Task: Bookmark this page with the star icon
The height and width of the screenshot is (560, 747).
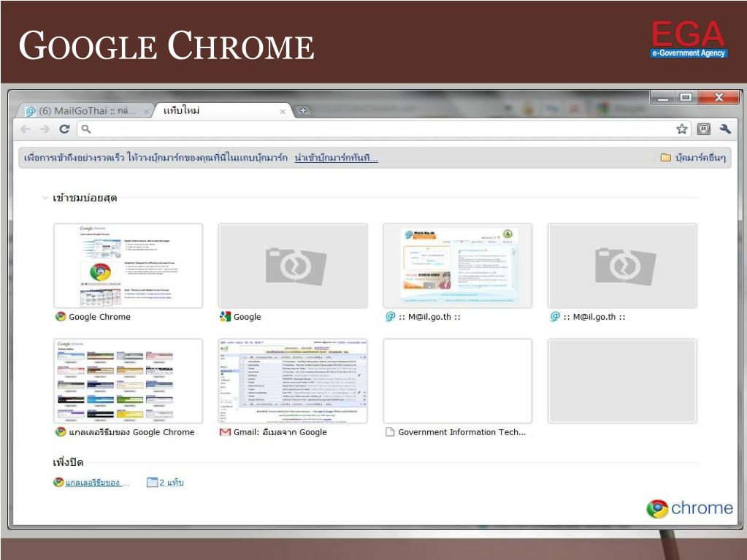Action: click(682, 129)
